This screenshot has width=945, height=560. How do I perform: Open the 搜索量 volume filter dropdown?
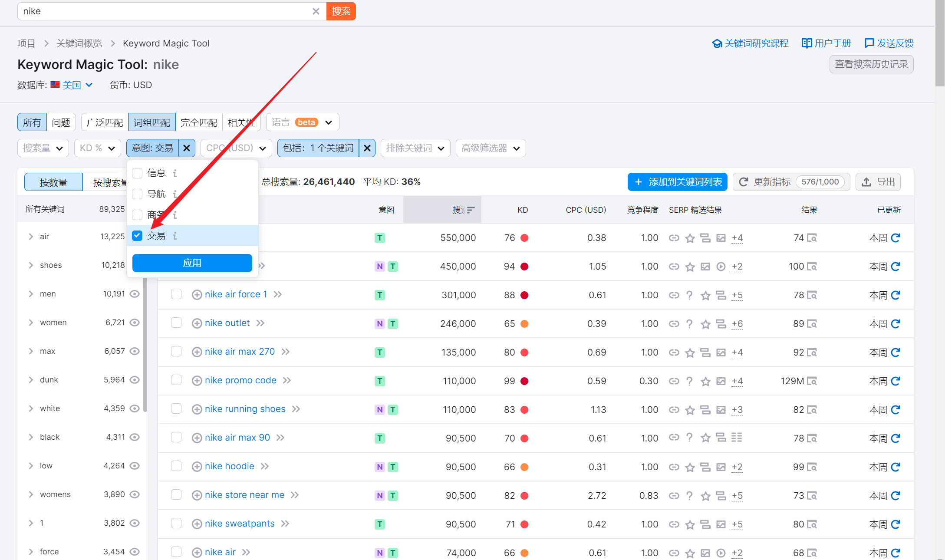(x=43, y=148)
